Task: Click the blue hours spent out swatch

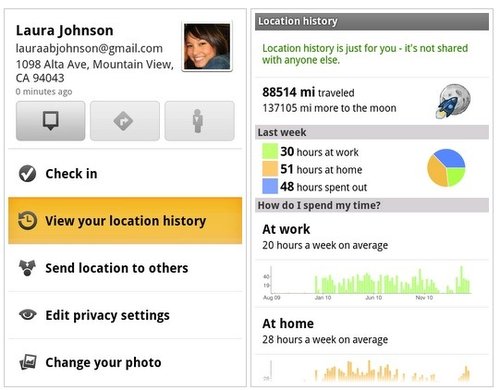Action: tap(270, 186)
